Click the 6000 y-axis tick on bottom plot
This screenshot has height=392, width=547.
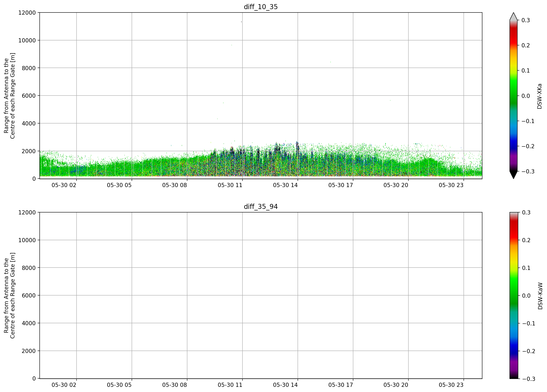(29, 295)
